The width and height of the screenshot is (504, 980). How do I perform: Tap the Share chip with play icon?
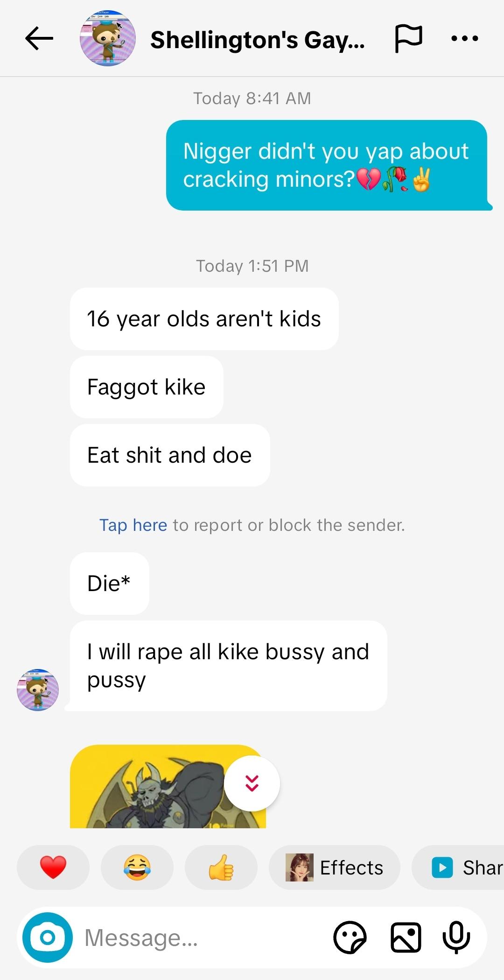click(458, 867)
